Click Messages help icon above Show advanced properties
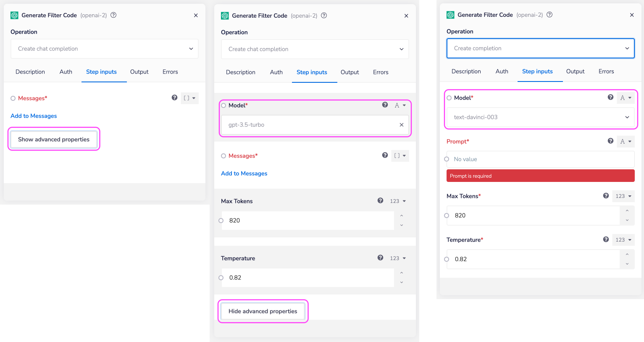 [174, 98]
